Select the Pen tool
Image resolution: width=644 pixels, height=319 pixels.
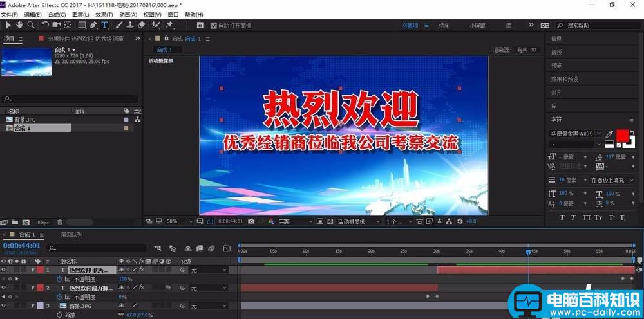pyautogui.click(x=93, y=25)
